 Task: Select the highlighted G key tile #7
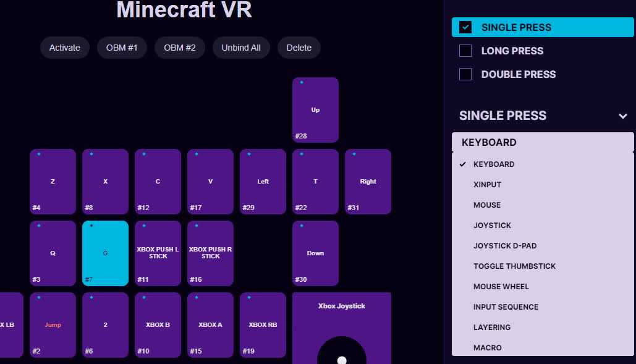click(x=105, y=253)
